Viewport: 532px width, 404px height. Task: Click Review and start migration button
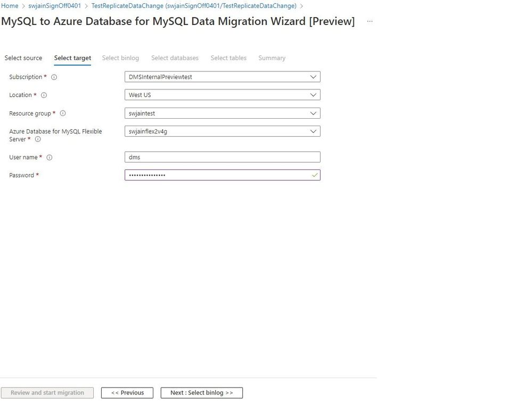pyautogui.click(x=47, y=393)
